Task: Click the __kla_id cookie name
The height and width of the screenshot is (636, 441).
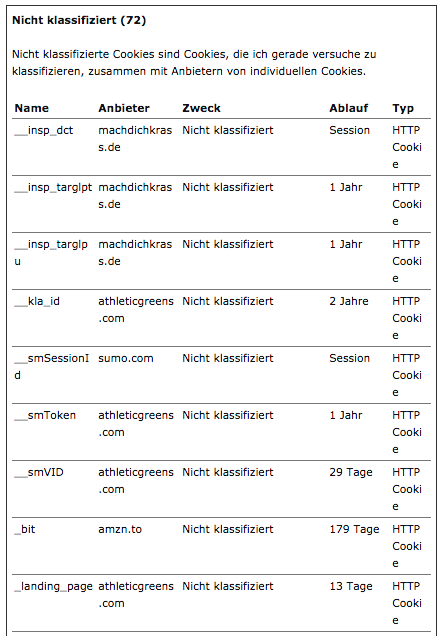Action: click(x=37, y=301)
